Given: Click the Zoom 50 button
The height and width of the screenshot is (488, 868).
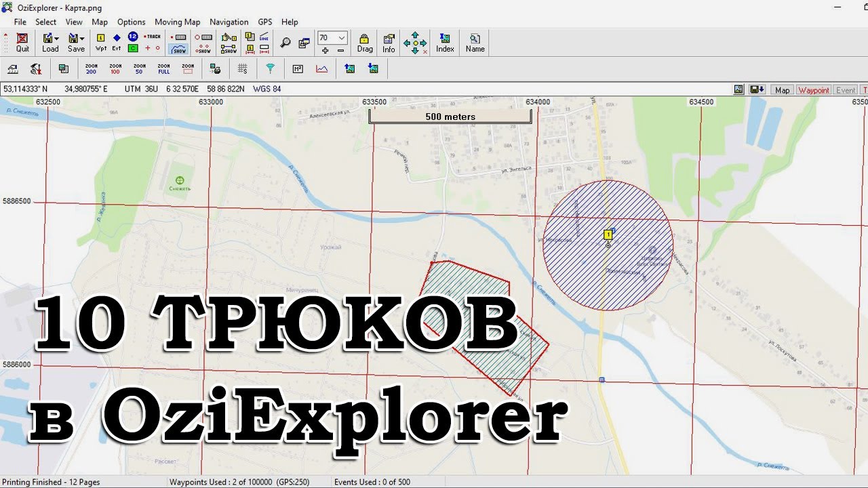Looking at the screenshot, I should click(140, 68).
